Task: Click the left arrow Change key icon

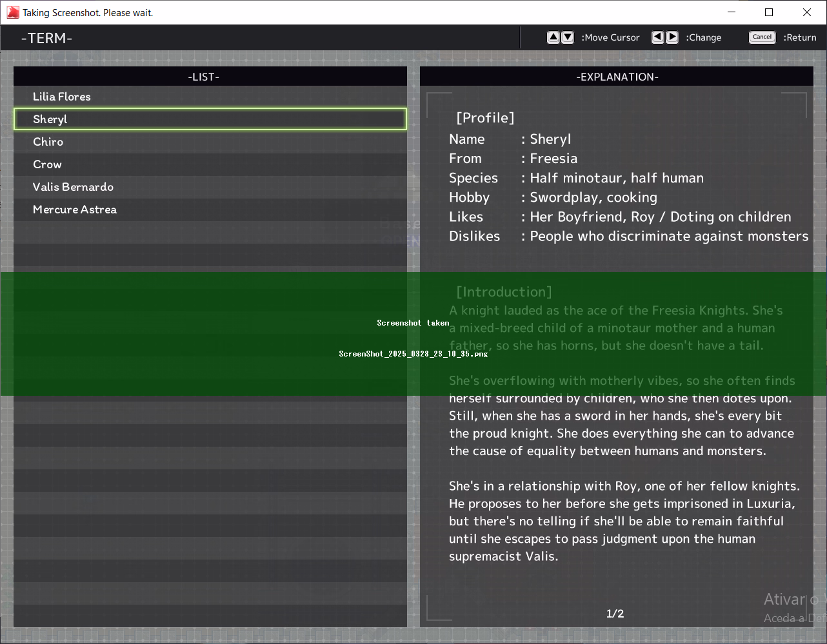Action: click(657, 37)
